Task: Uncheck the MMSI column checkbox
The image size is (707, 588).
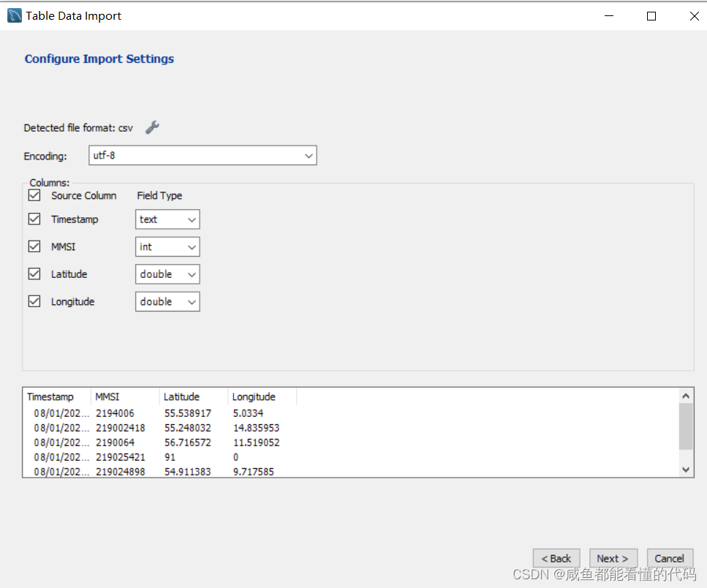Action: coord(34,246)
